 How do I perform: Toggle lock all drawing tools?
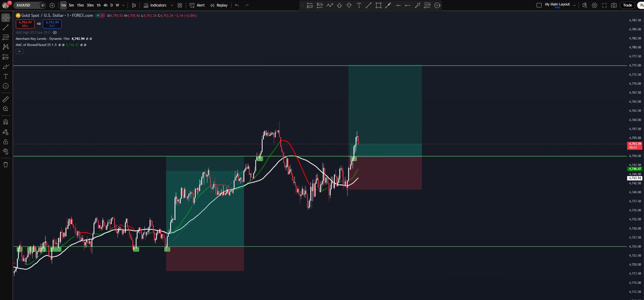coord(5,142)
